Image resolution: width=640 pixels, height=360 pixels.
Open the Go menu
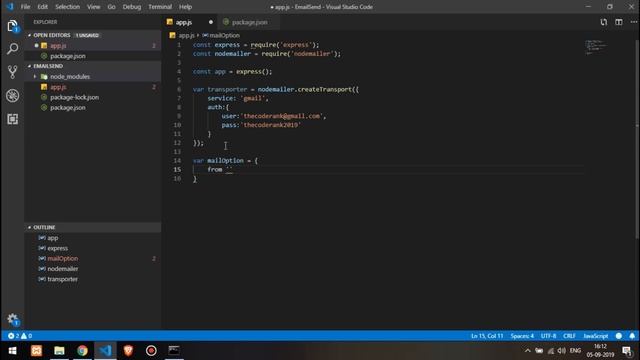(x=111, y=7)
